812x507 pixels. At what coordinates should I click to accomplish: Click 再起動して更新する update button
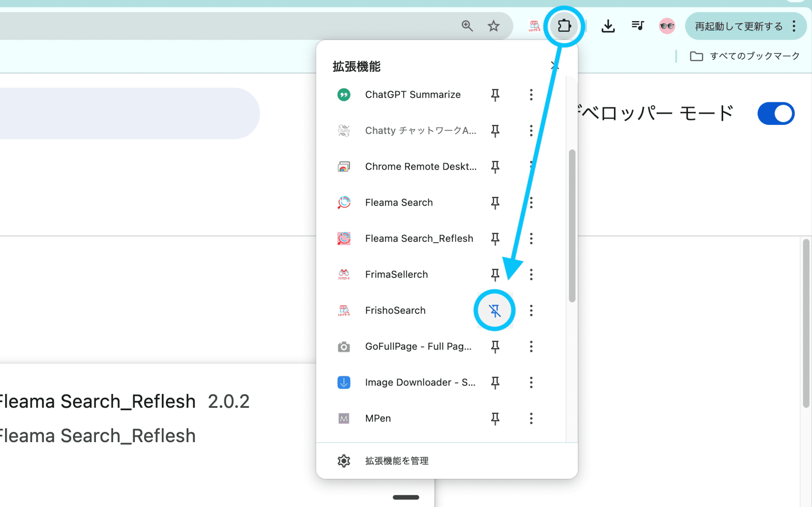click(738, 26)
